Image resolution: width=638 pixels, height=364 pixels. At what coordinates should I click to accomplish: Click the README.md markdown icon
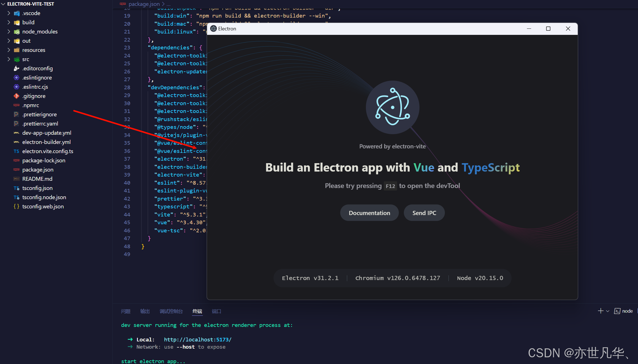point(16,179)
